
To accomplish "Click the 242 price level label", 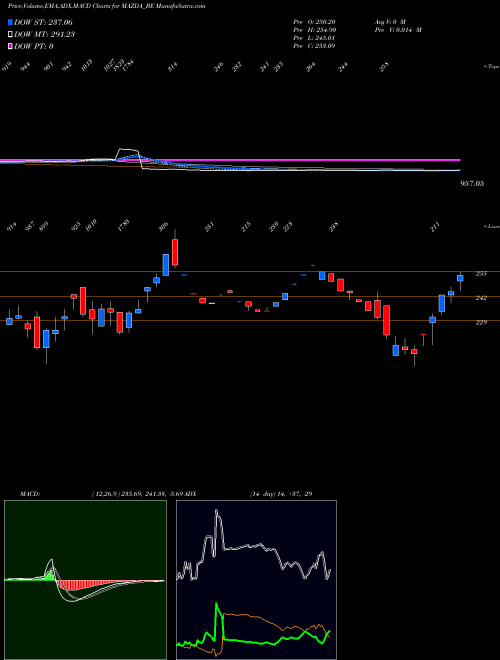I will click(x=481, y=298).
